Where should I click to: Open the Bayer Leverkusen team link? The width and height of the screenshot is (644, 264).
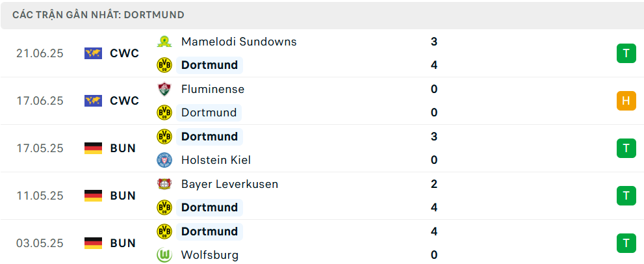(x=229, y=184)
